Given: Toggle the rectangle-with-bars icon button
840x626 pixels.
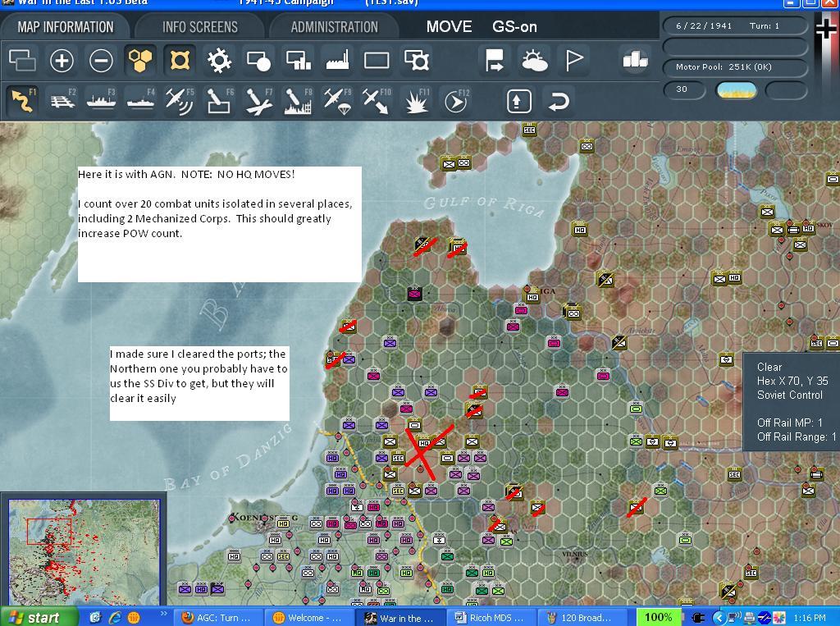Looking at the screenshot, I should point(299,60).
